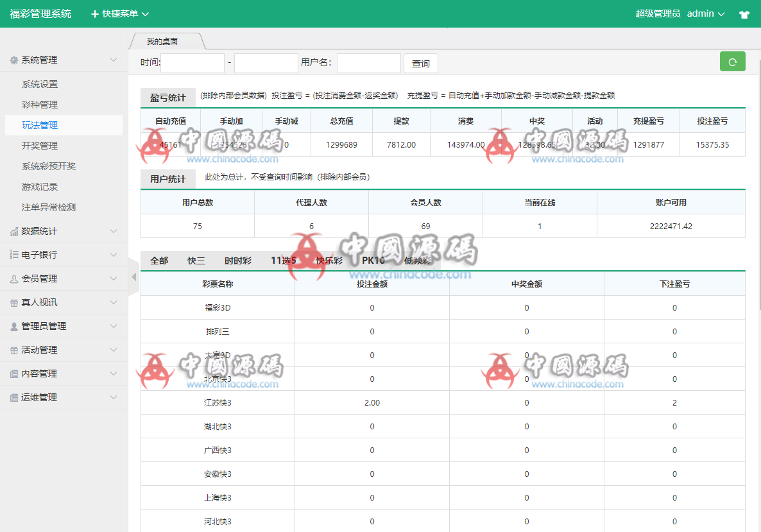Click the person icon beside 管理员管理
This screenshot has width=761, height=532.
coord(14,326)
